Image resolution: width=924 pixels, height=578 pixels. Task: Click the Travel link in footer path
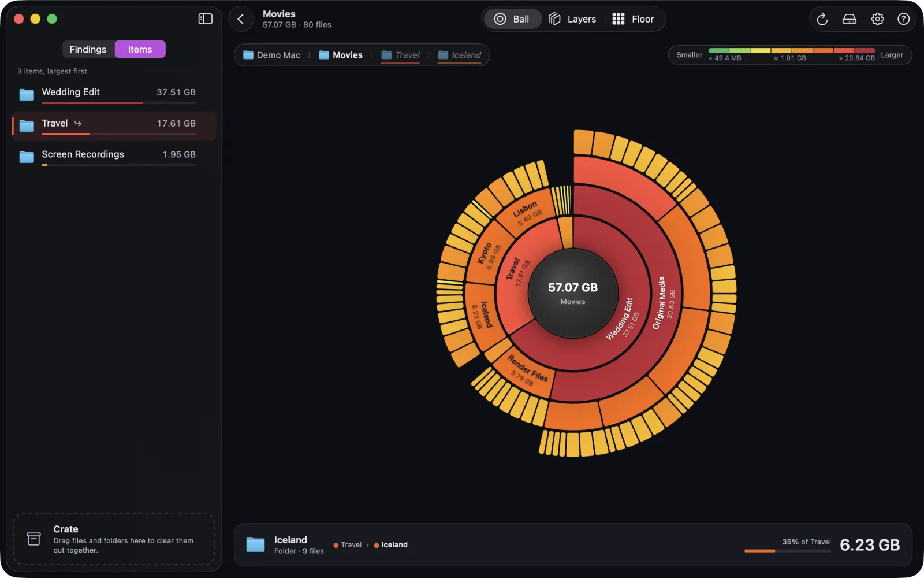(x=348, y=544)
